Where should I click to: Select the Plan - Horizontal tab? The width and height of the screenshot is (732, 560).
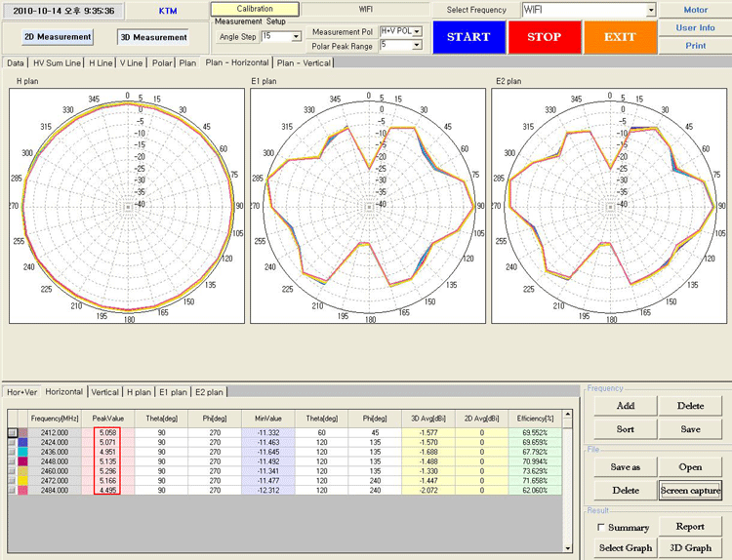(x=237, y=62)
